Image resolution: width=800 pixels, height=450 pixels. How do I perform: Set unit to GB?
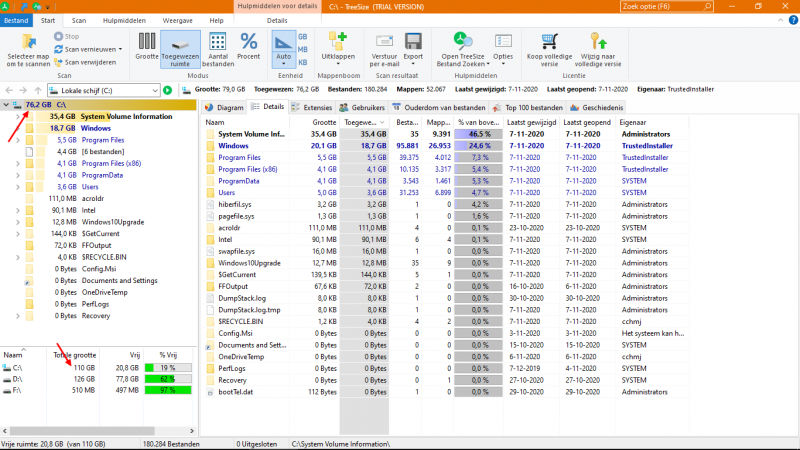point(303,37)
